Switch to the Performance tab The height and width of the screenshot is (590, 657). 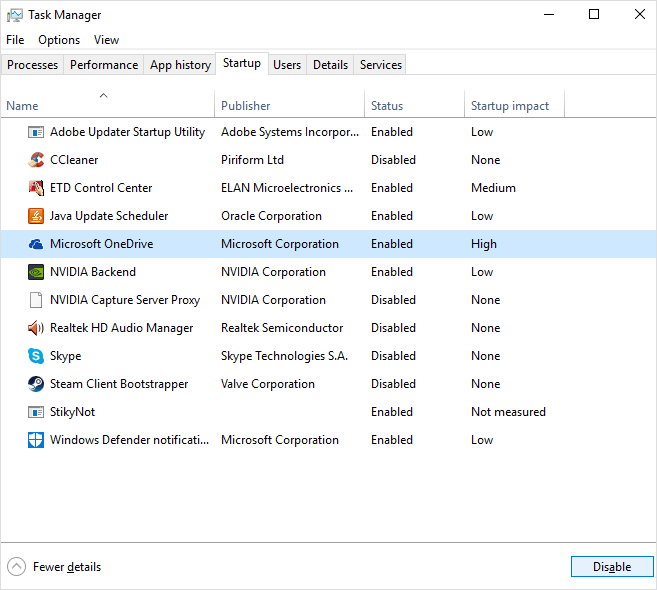click(x=104, y=65)
